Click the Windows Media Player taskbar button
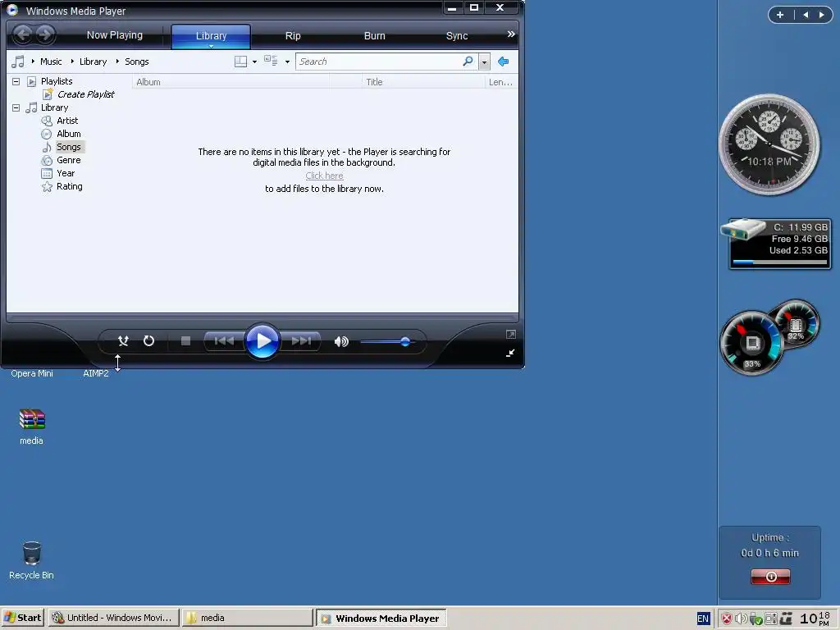840x630 pixels. 381,618
